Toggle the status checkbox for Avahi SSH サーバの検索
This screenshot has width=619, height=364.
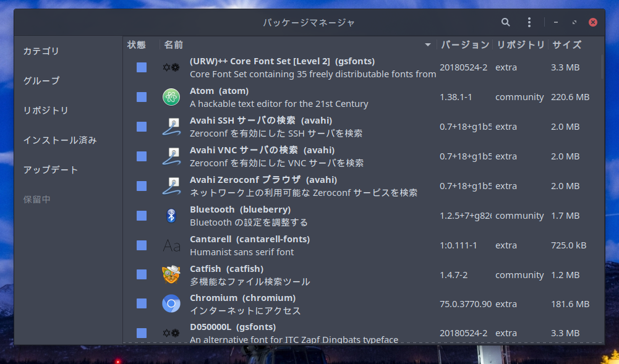[x=142, y=127]
